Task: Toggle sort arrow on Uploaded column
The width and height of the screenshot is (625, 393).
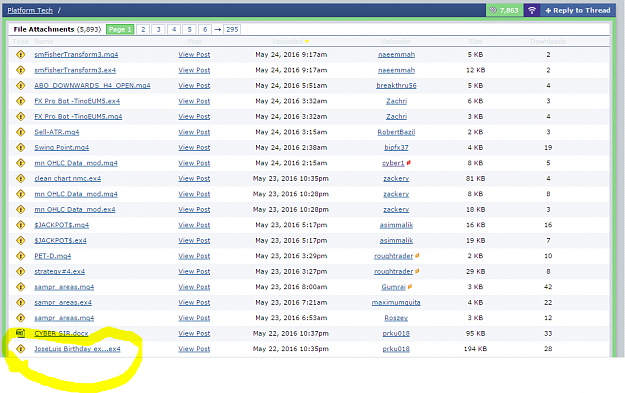Action: (x=307, y=41)
